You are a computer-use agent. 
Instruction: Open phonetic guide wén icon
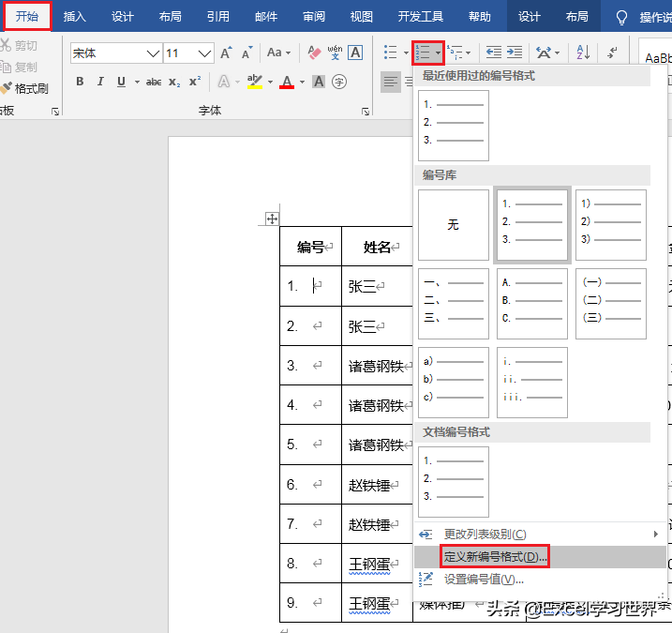335,53
